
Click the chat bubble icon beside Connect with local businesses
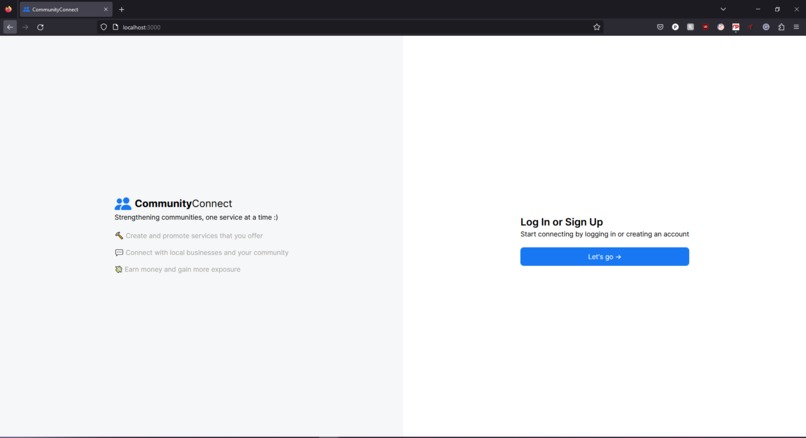click(x=119, y=252)
